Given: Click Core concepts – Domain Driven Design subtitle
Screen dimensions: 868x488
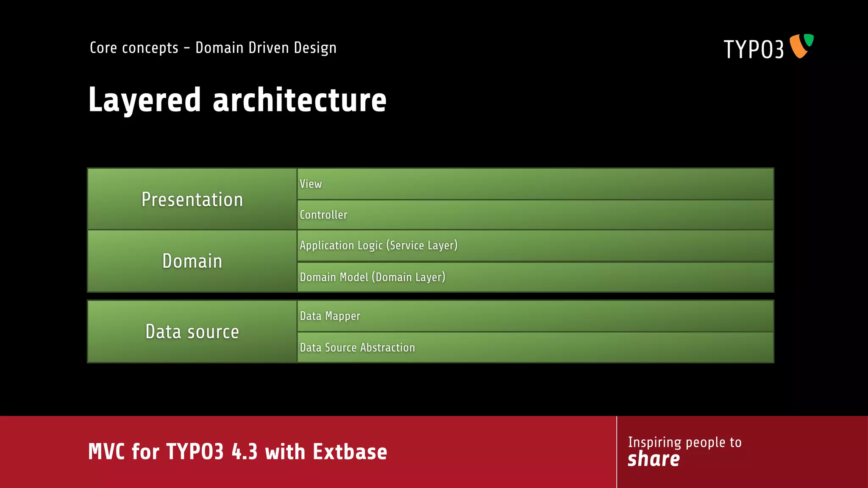Looking at the screenshot, I should tap(213, 48).
